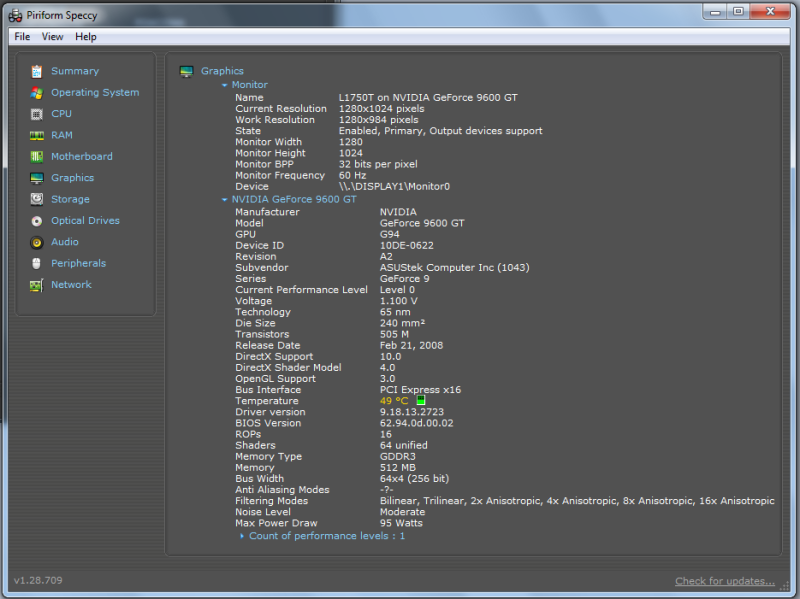Viewport: 800px width, 599px height.
Task: Click the RAM memory stick icon
Action: point(36,136)
